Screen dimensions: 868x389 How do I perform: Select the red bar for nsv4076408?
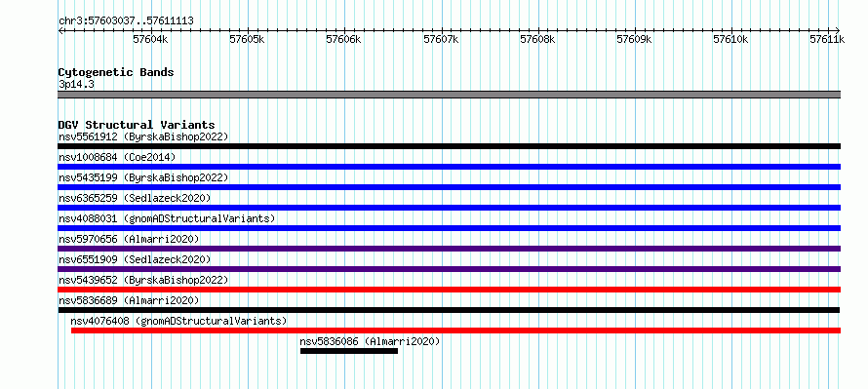point(456,331)
